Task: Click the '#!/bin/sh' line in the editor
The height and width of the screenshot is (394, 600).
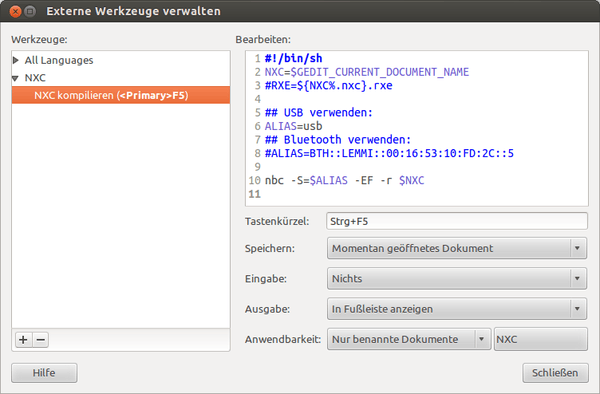Action: tap(293, 59)
